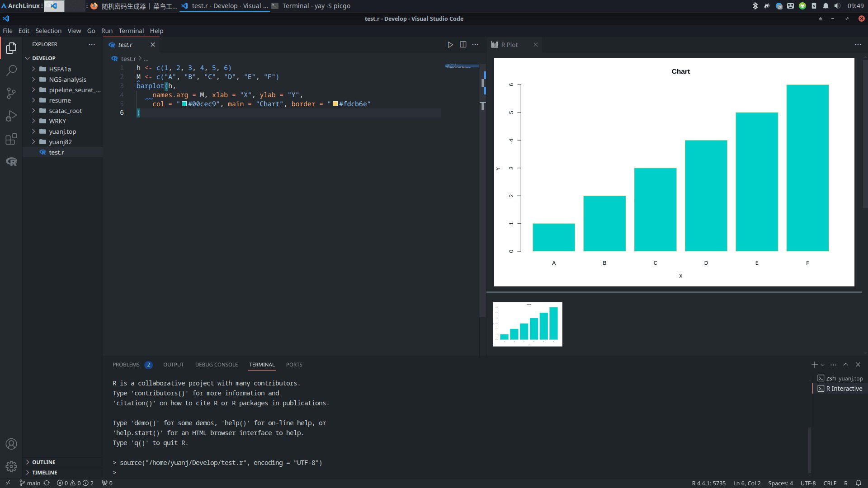
Task: Open the Search view in activity bar
Action: click(x=11, y=70)
